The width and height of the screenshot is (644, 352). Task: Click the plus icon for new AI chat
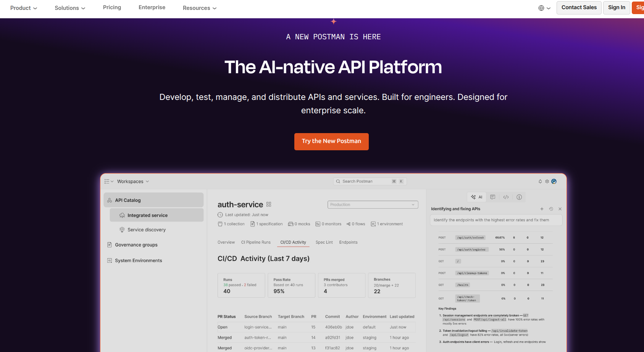542,209
